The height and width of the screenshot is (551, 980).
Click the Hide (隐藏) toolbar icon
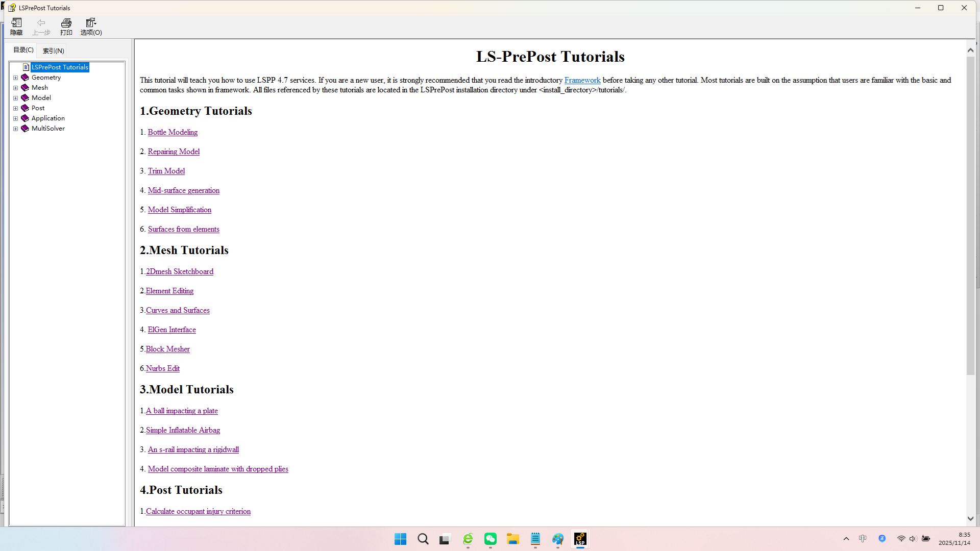tap(16, 26)
